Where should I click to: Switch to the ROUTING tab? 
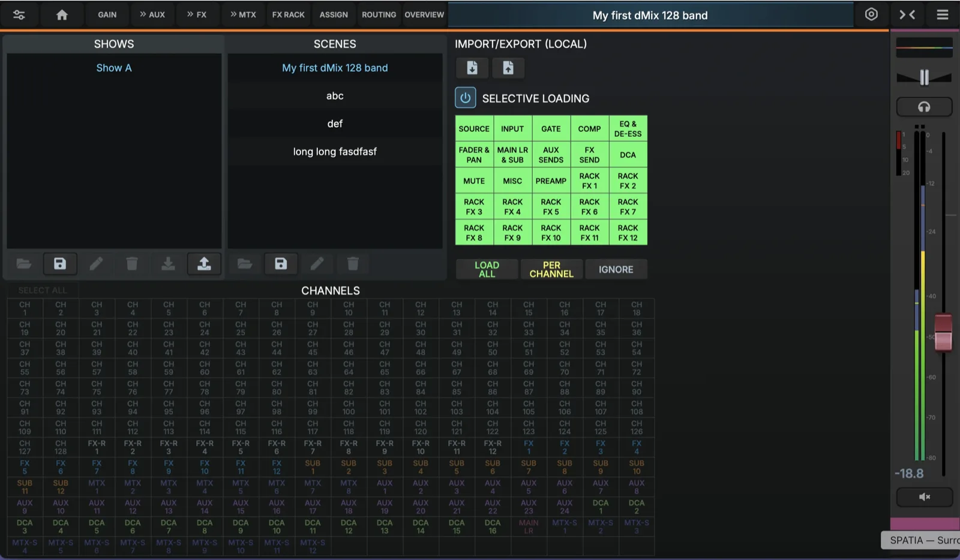pos(379,14)
